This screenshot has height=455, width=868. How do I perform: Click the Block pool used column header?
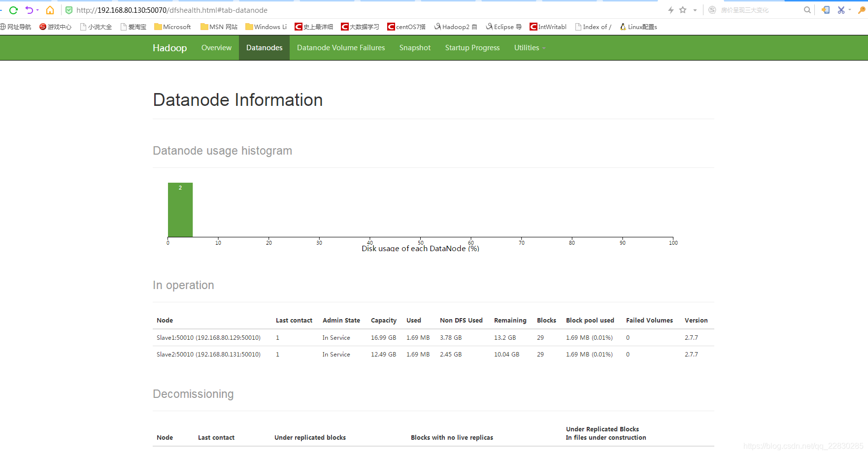[x=590, y=320]
